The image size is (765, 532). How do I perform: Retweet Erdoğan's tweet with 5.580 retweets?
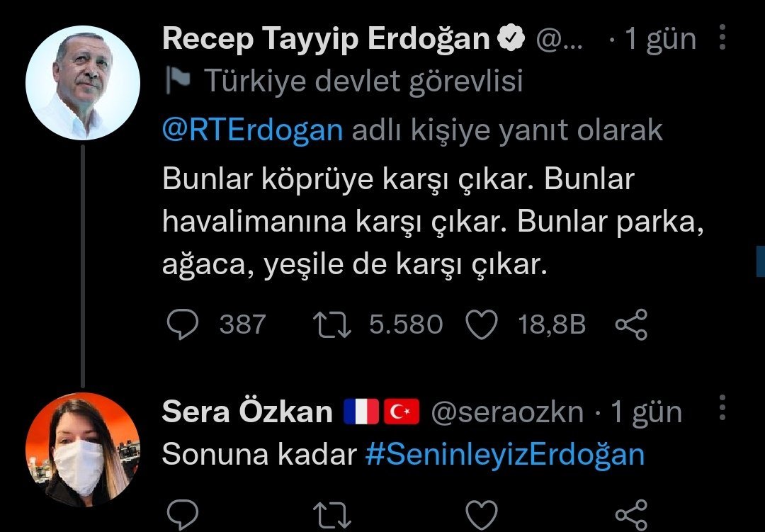(332, 324)
